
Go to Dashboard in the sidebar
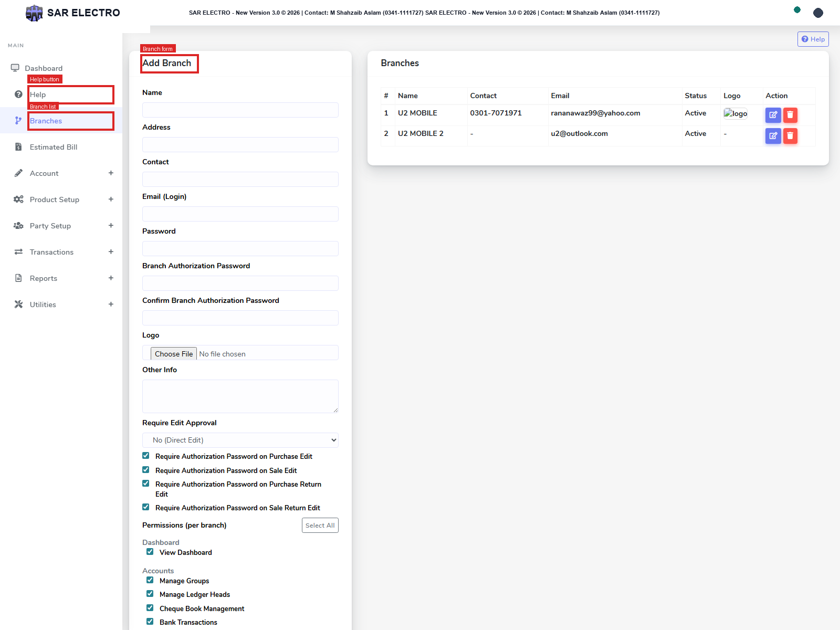click(x=44, y=68)
